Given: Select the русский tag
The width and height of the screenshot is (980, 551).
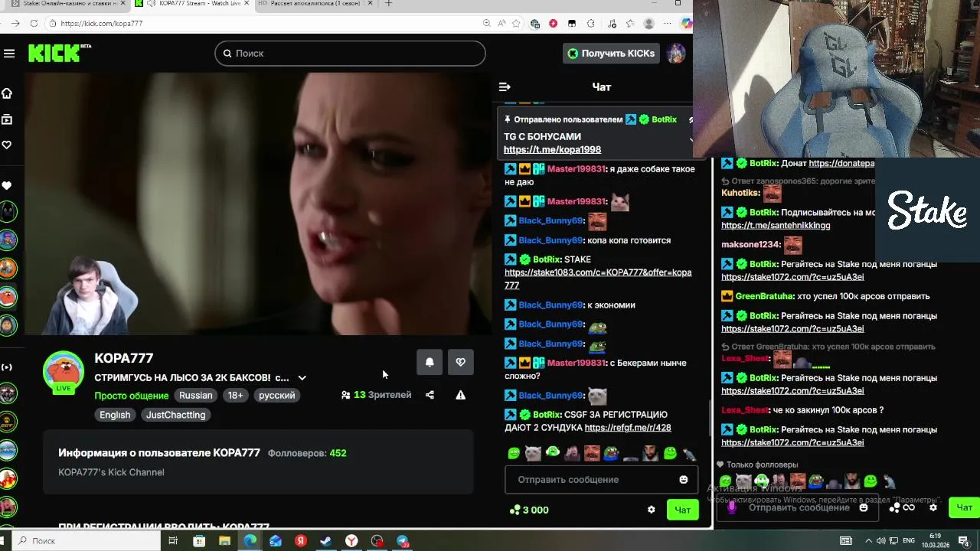Looking at the screenshot, I should tap(276, 396).
